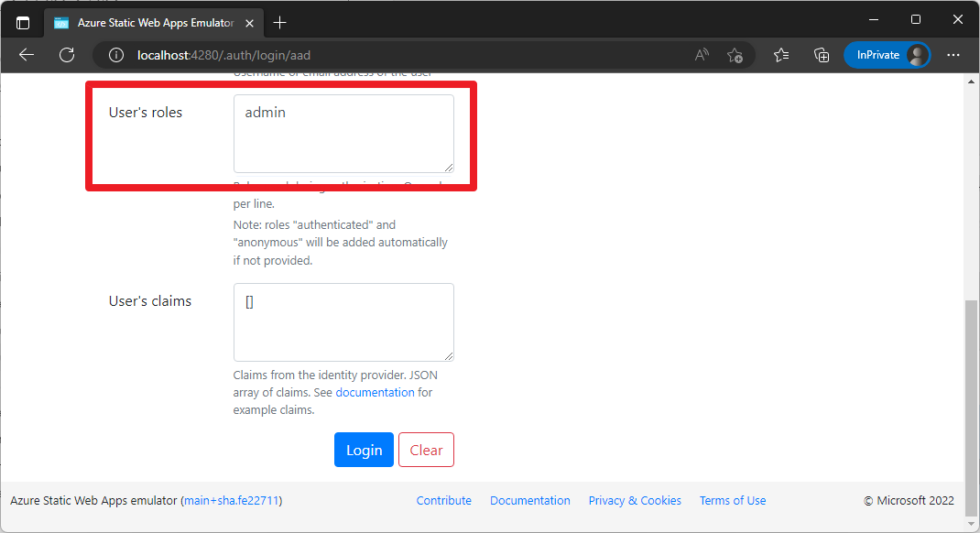Focus the User's roles text area
980x533 pixels.
[x=343, y=134]
